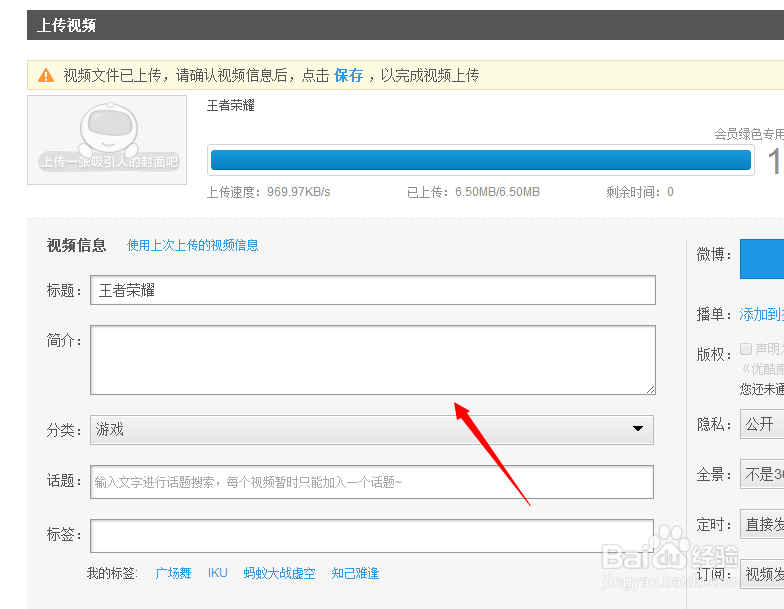Click the 标签 tags input field
This screenshot has height=609, width=784.
coord(372,536)
